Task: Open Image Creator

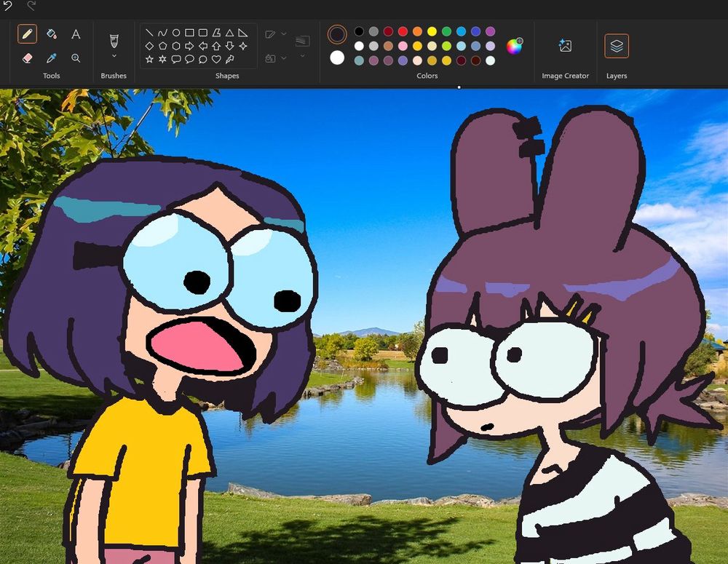Action: 566,45
